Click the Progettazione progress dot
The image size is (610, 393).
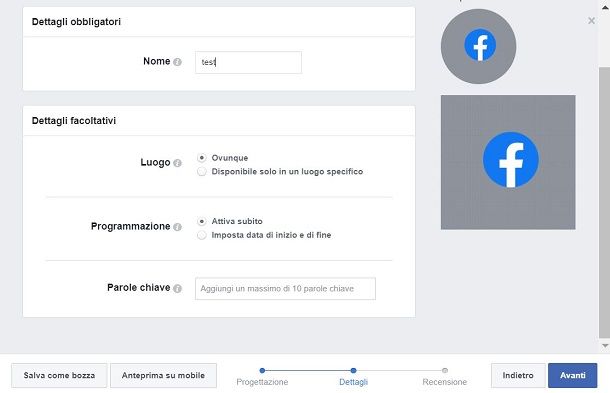262,370
